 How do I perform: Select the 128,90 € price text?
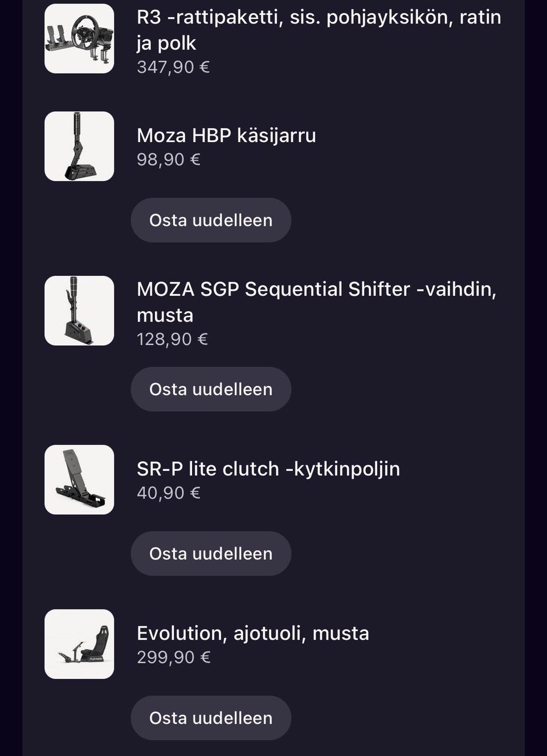click(x=172, y=339)
